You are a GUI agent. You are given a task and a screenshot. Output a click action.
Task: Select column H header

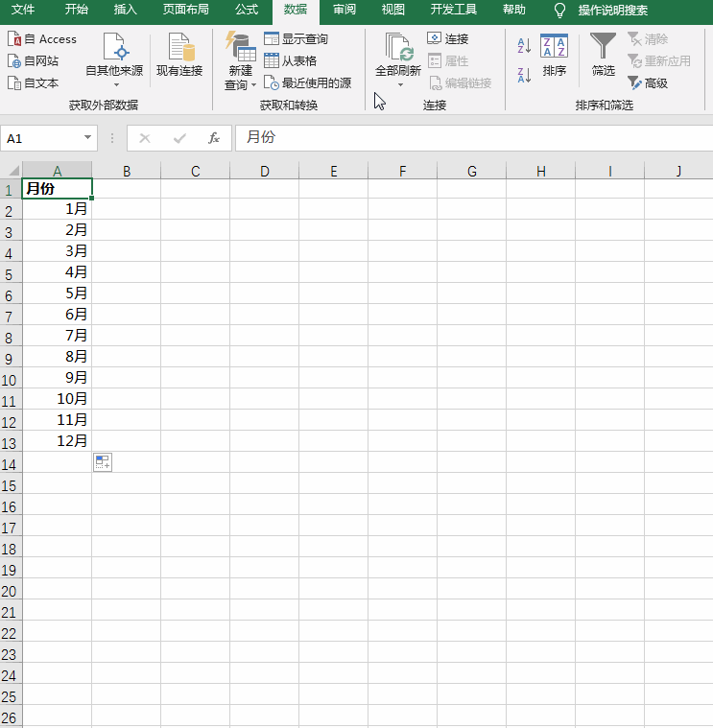coord(540,171)
